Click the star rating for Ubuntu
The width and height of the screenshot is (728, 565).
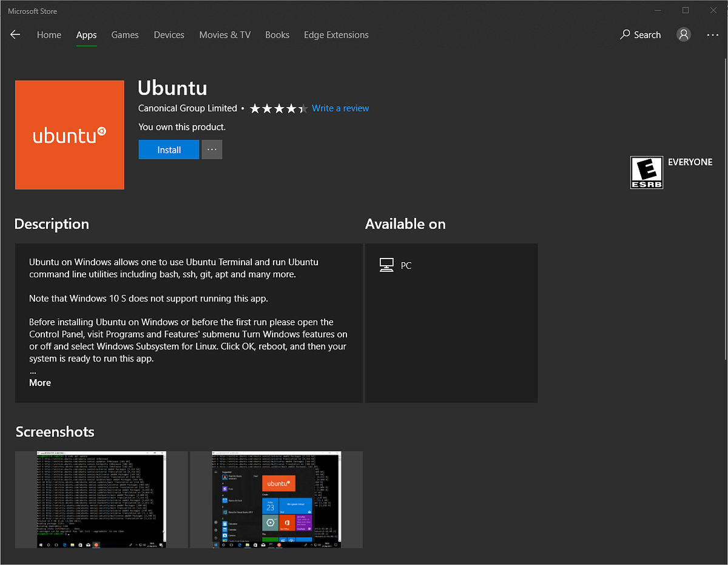click(x=278, y=109)
